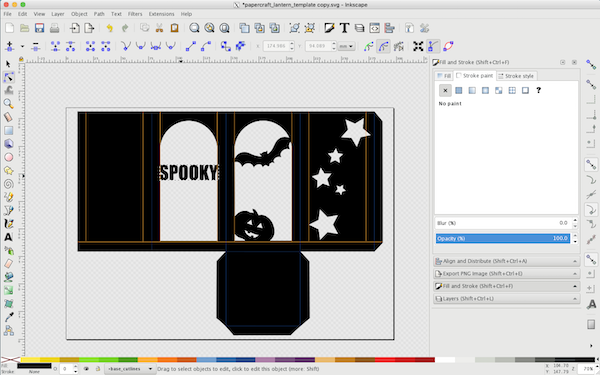Open the Path menu
This screenshot has width=600, height=375.
click(x=99, y=14)
